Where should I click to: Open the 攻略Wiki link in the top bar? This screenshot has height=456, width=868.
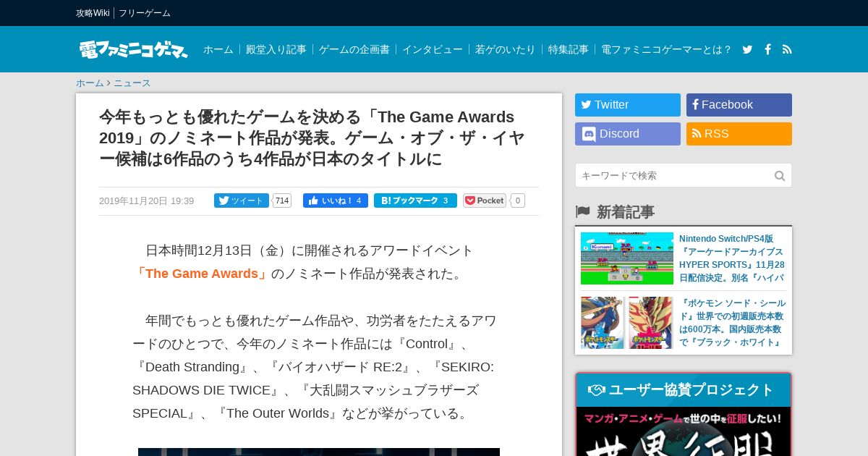click(x=93, y=13)
